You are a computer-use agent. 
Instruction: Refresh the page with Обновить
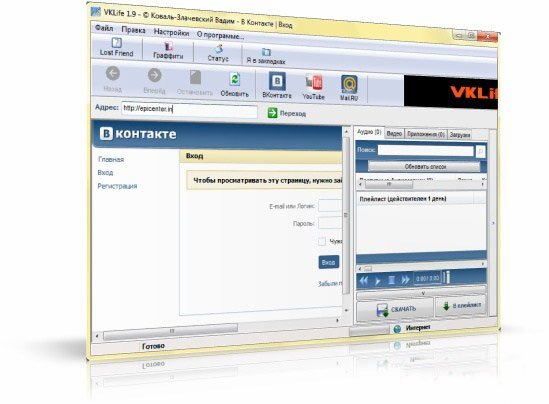(235, 85)
